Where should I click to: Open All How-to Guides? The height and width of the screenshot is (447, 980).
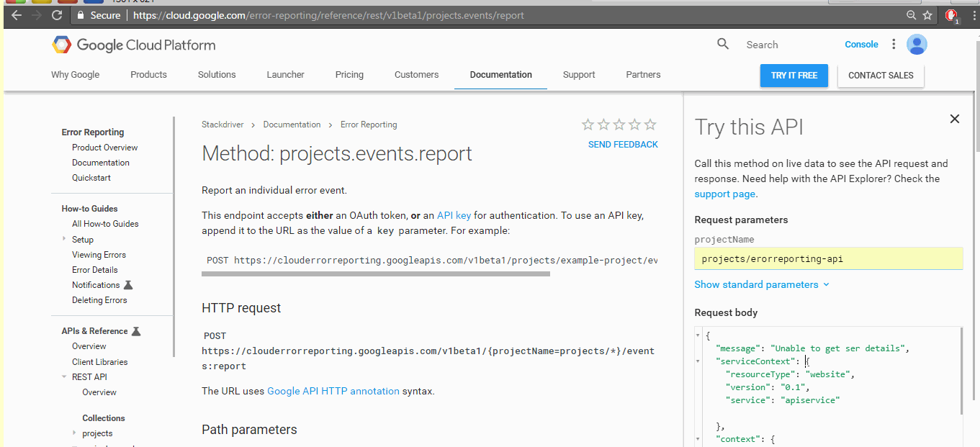(x=105, y=224)
